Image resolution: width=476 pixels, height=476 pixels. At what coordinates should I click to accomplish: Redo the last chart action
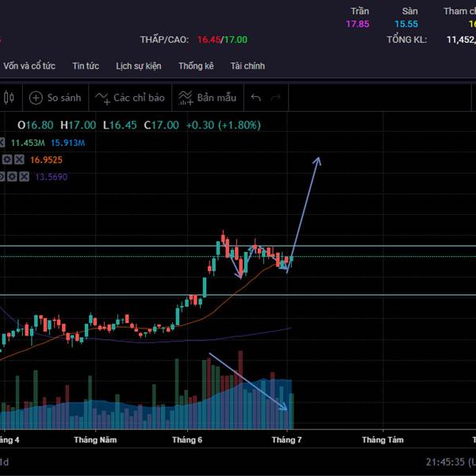pyautogui.click(x=275, y=98)
